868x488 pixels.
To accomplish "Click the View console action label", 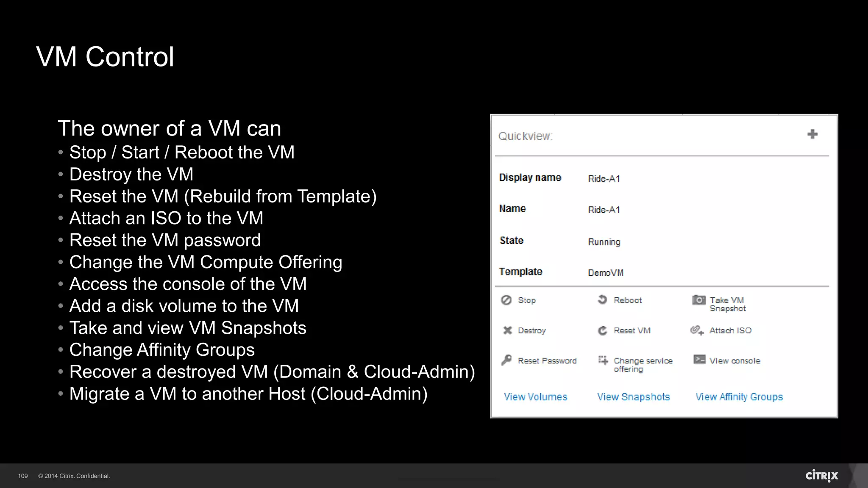I will point(734,361).
